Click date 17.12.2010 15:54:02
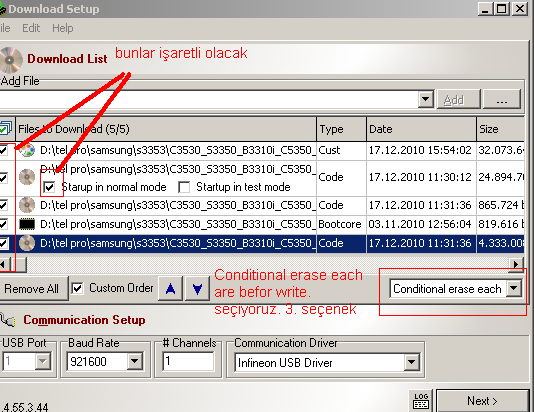Screen dimensions: 534x412 420,150
